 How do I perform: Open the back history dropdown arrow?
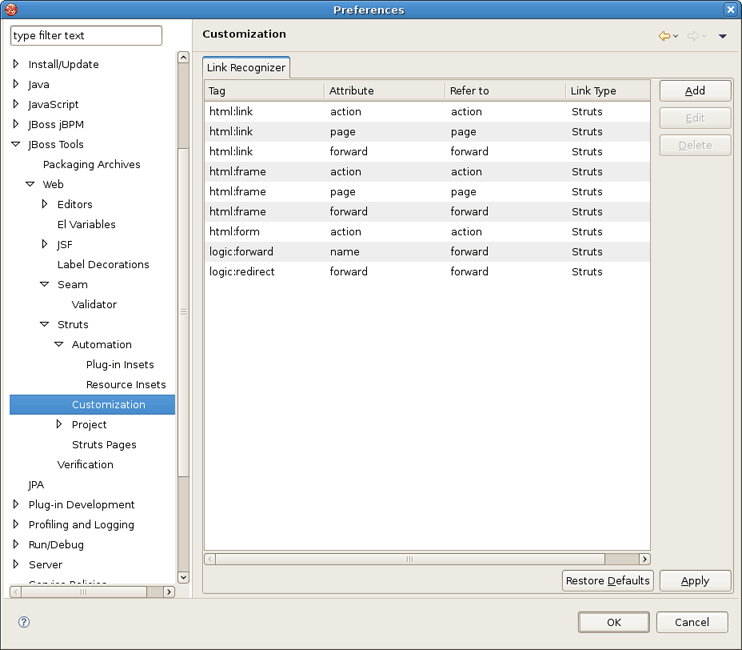[x=676, y=37]
